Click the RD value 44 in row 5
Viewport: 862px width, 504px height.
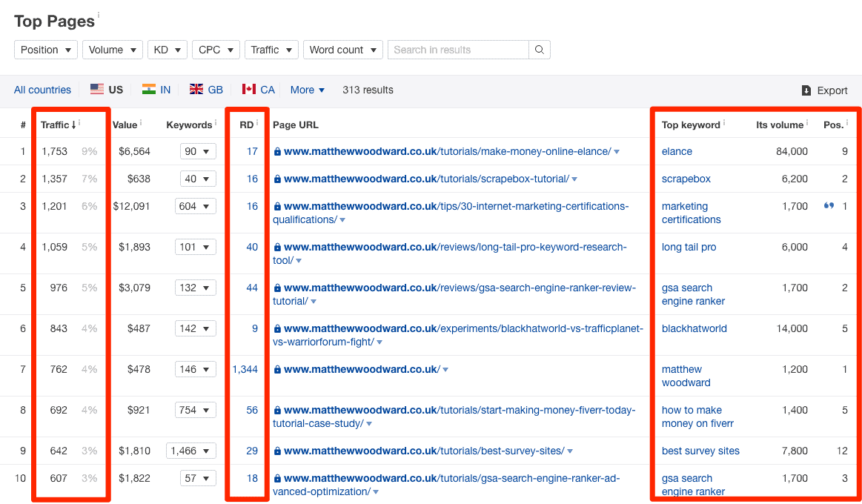pos(252,288)
